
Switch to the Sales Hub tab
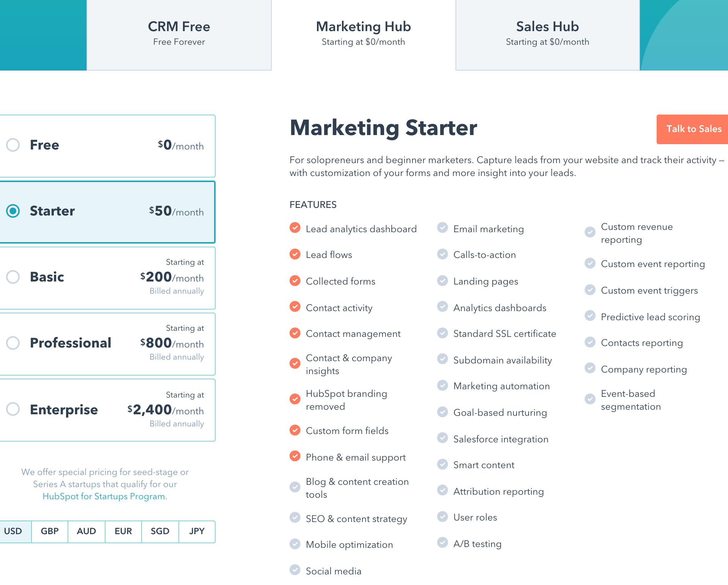tap(547, 33)
